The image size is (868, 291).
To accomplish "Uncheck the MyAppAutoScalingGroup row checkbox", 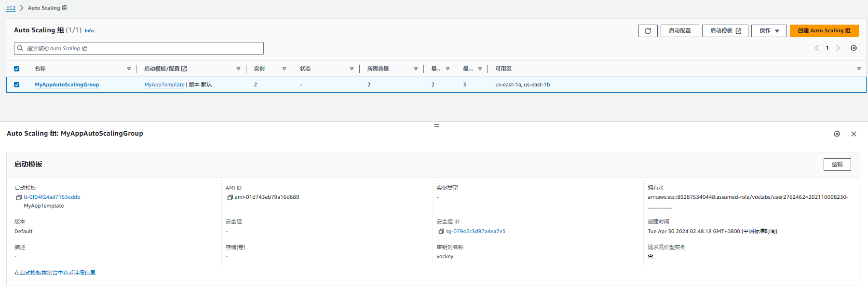I will coord(16,84).
